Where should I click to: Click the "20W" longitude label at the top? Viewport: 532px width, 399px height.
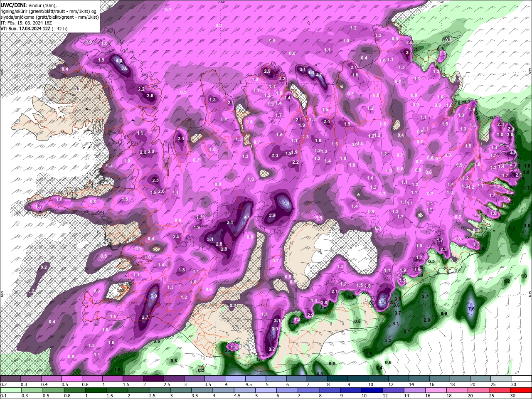coord(221,2)
